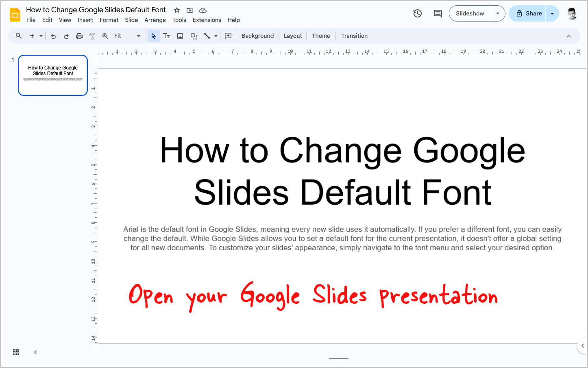Open the Edit menu

47,20
